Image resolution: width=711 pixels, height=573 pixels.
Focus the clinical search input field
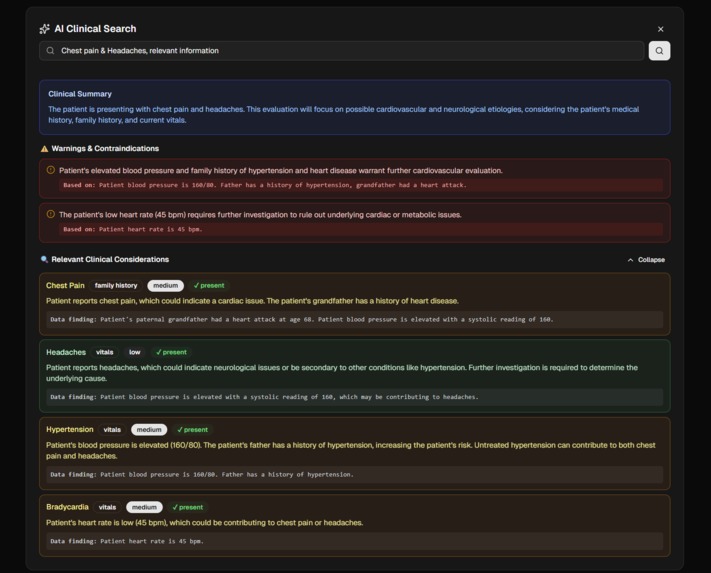[x=341, y=51]
